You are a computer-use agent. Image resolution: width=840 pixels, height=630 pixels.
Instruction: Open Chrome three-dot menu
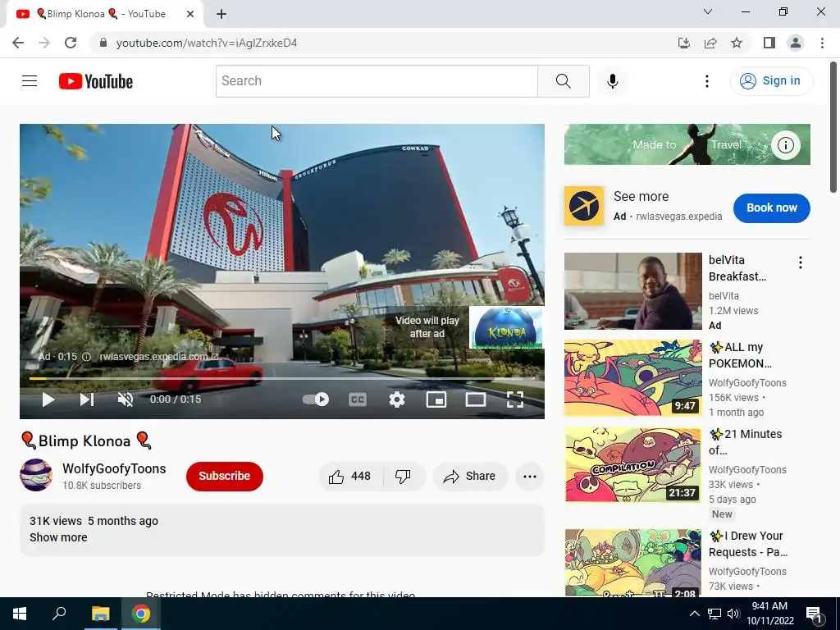point(822,43)
